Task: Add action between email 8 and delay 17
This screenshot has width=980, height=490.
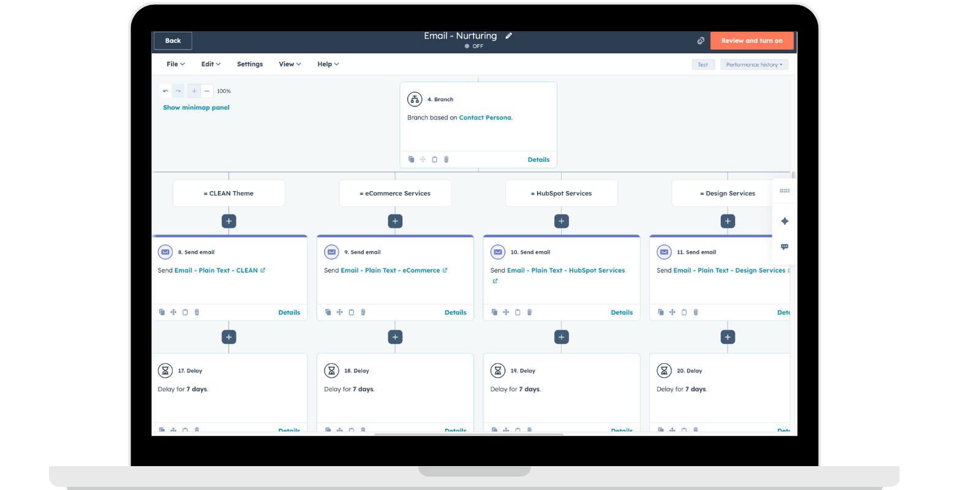Action: click(229, 337)
